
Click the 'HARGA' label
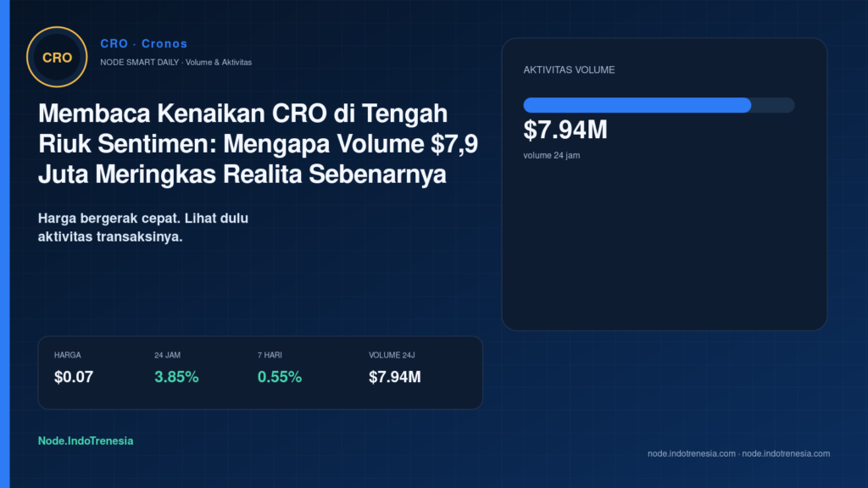[x=68, y=355]
